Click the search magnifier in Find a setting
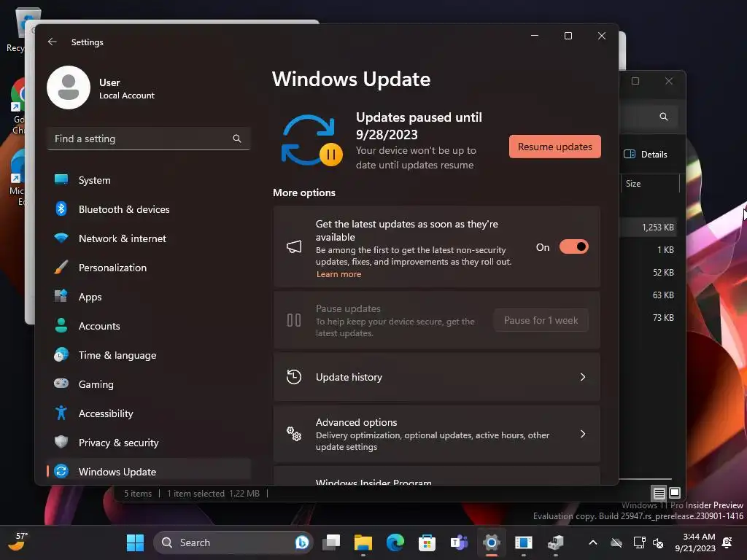The height and width of the screenshot is (560, 747). [237, 139]
